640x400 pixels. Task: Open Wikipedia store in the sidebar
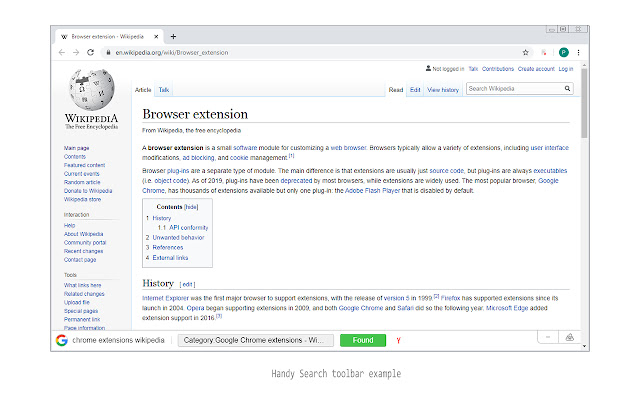point(82,200)
